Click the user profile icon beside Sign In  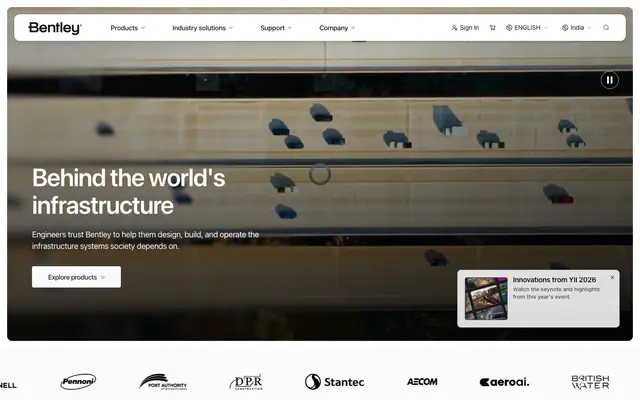[454, 28]
